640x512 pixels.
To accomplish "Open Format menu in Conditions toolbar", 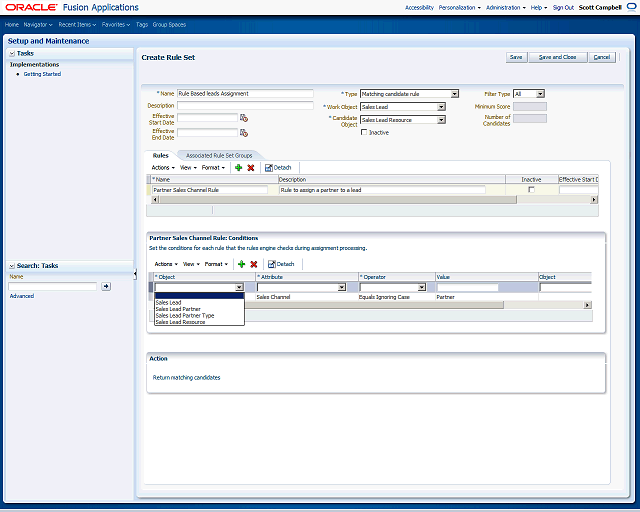I will (x=216, y=264).
